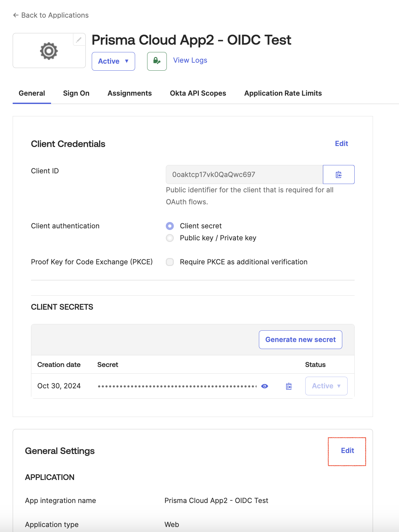
Task: Copy the Client ID to clipboard
Action: pyautogui.click(x=339, y=175)
